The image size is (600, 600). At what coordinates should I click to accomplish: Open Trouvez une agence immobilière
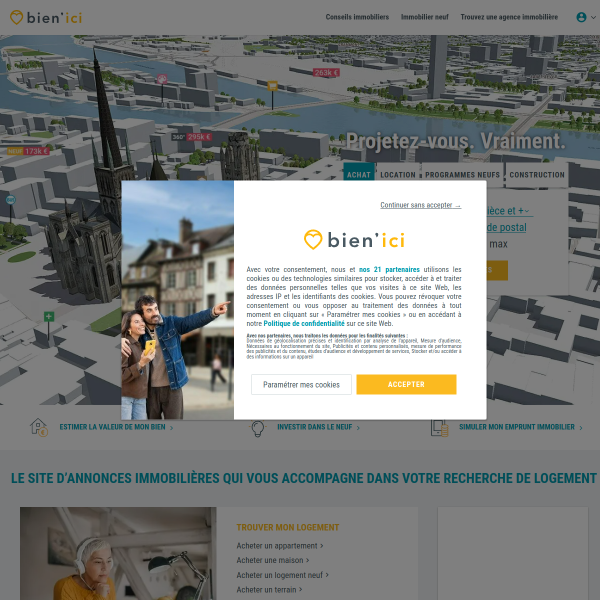(x=509, y=17)
